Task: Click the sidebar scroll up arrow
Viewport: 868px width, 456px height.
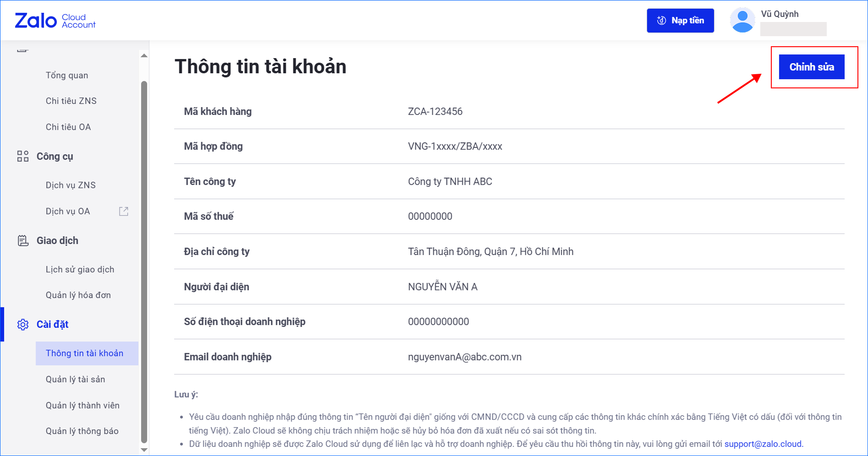Action: click(x=144, y=55)
